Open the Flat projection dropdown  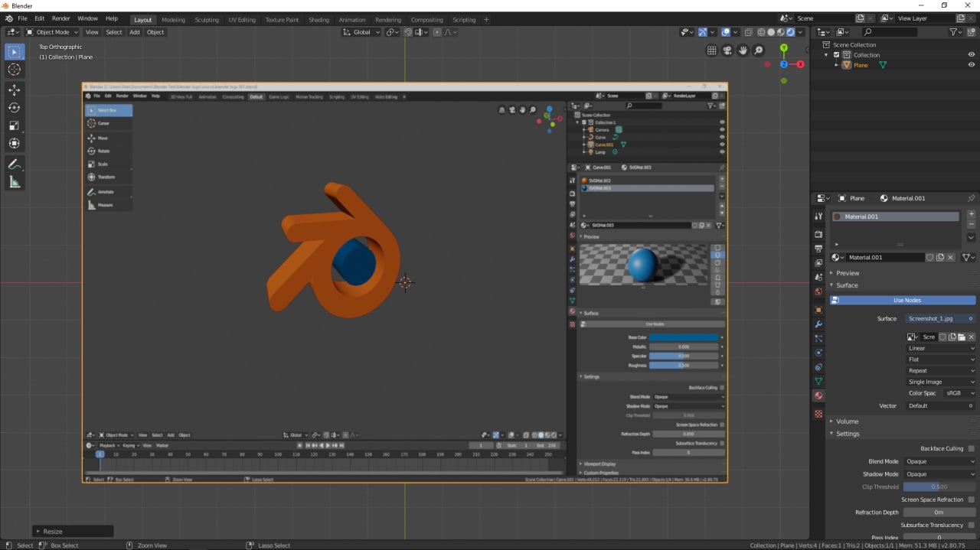coord(941,360)
